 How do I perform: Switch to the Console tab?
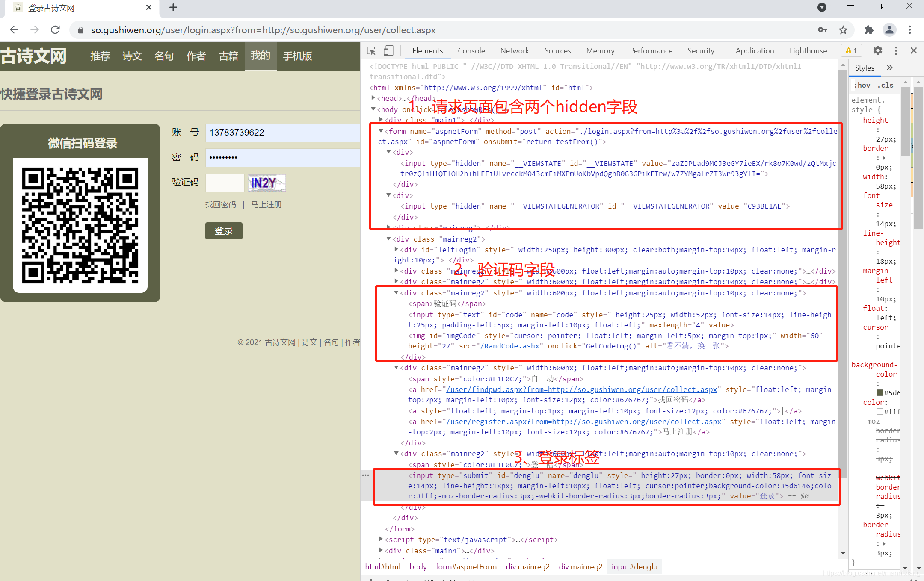471,51
